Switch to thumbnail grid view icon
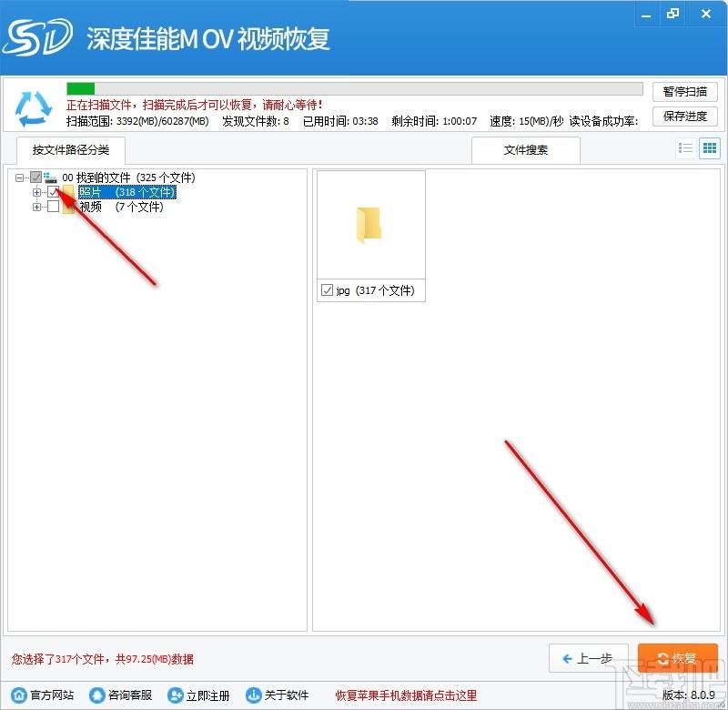728x710 pixels. click(710, 148)
